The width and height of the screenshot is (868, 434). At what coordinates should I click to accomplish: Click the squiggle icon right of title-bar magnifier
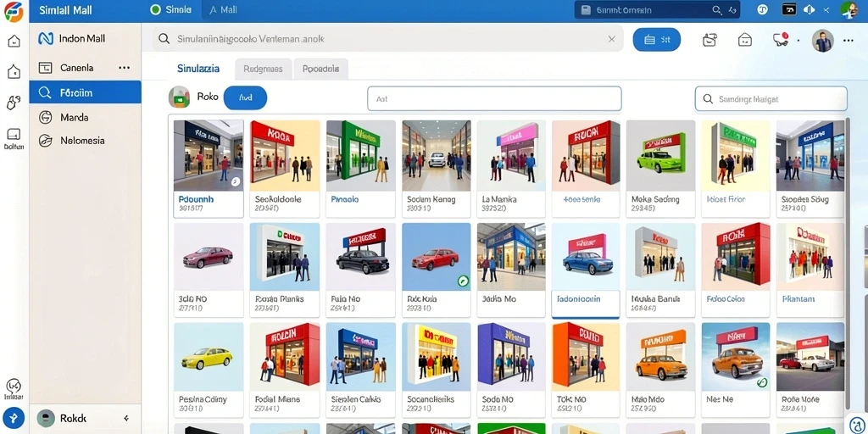732,10
